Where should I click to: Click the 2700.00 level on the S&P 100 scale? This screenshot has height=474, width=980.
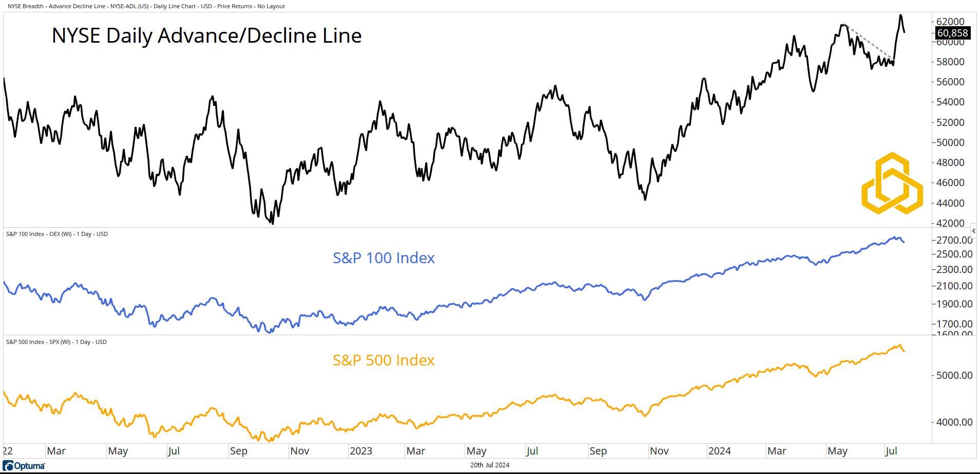coord(954,240)
